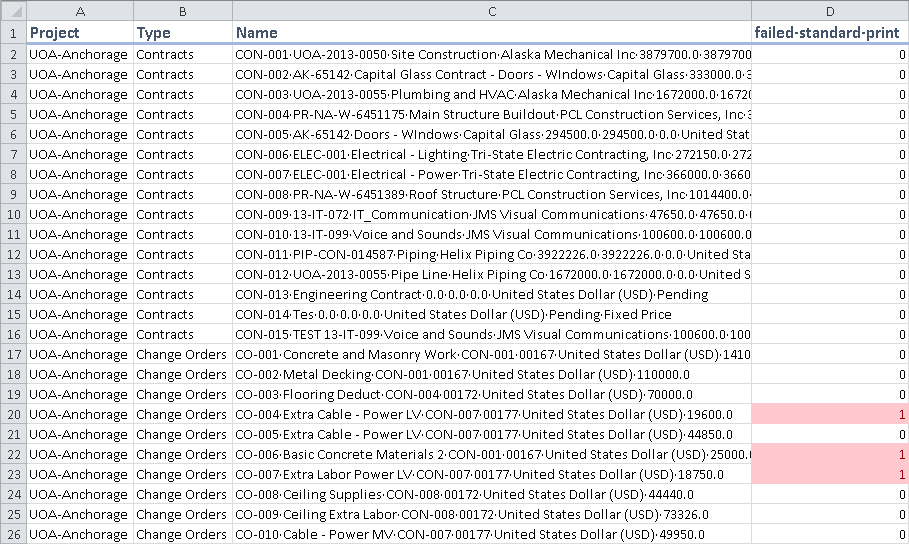909x544 pixels.
Task: Click the CO-009 Ceiling Extra Labor cell
Action: 492,514
